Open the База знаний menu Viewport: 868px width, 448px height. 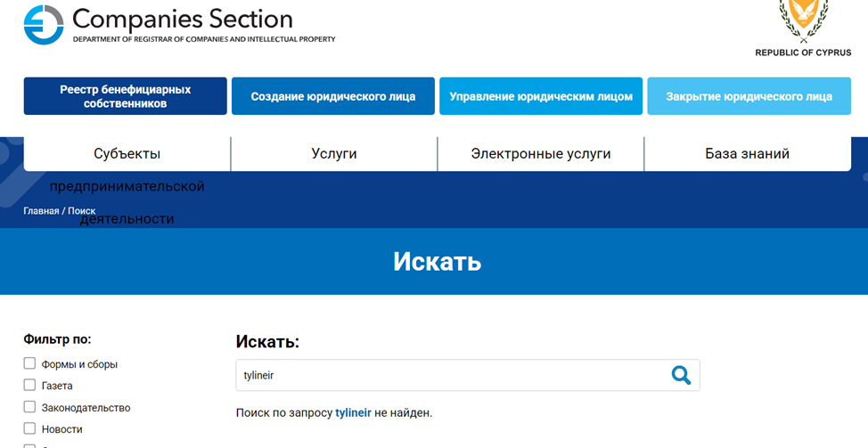[x=747, y=153]
